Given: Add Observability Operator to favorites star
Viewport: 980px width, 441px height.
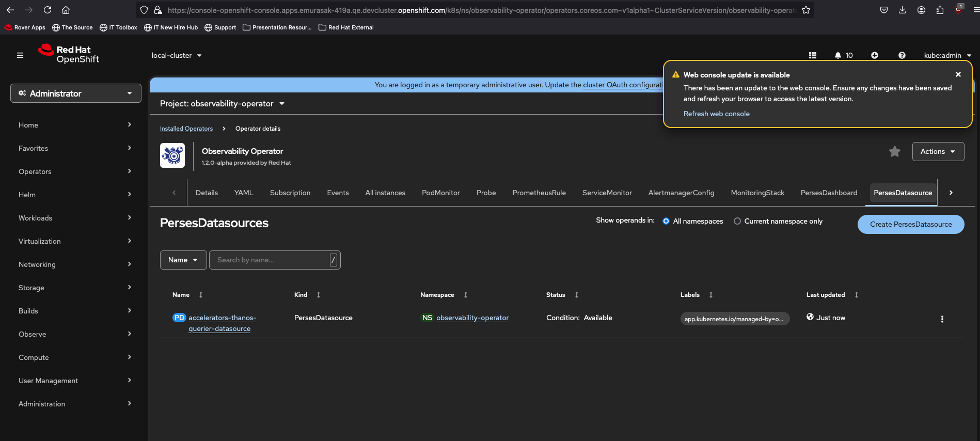Looking at the screenshot, I should [895, 151].
